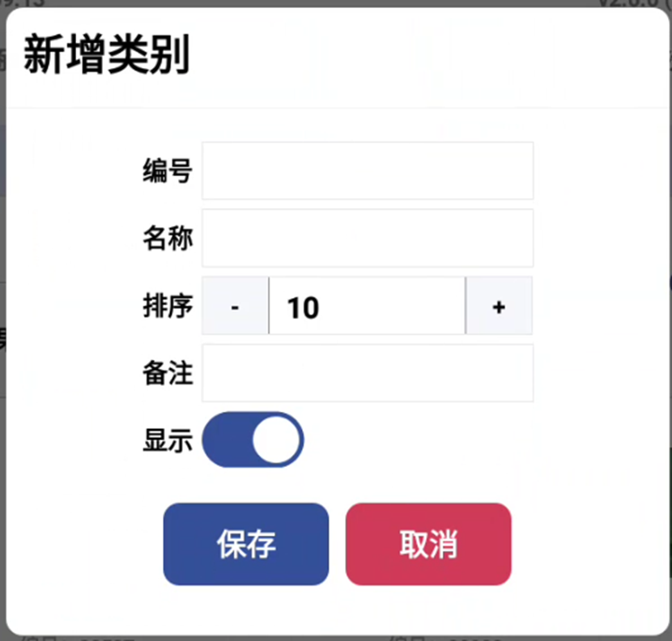Focus the 名称 text field
Image resolution: width=672 pixels, height=641 pixels.
[368, 238]
